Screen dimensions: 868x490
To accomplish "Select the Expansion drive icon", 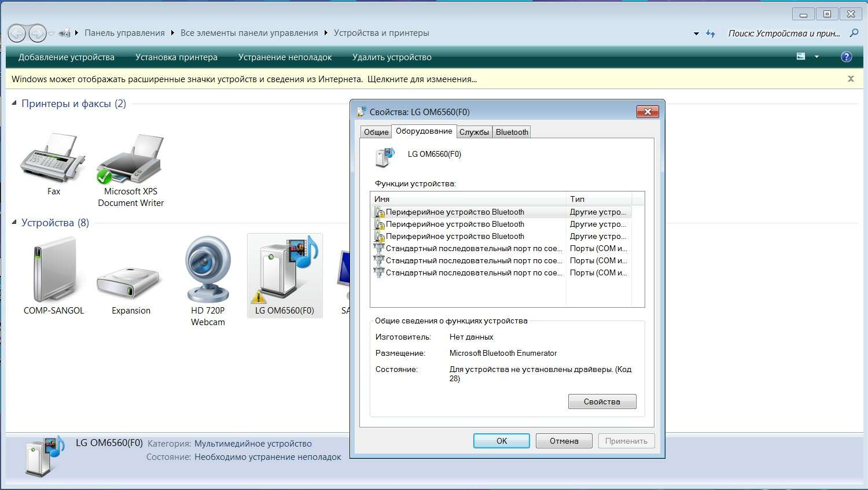I will [x=131, y=289].
